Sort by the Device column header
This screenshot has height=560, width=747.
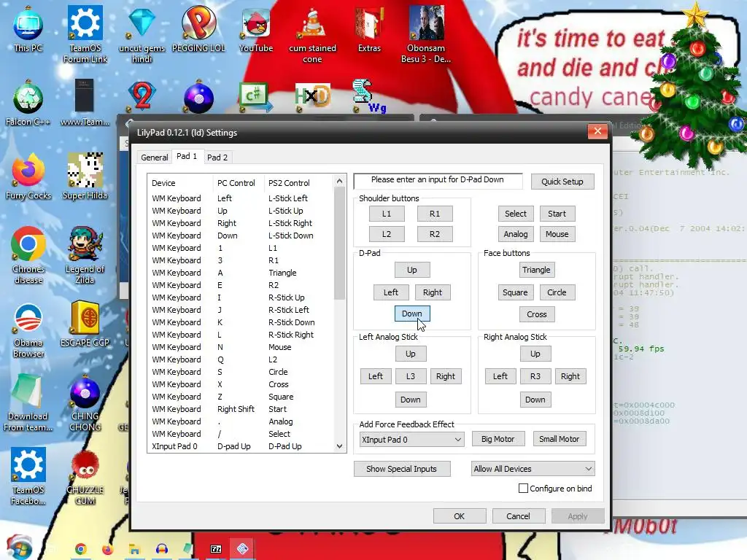[x=180, y=183]
